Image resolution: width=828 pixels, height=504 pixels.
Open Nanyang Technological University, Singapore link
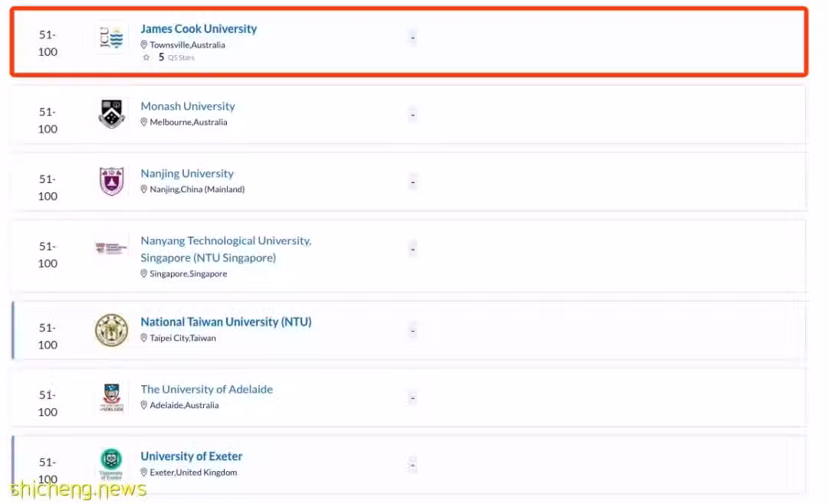tap(226, 249)
